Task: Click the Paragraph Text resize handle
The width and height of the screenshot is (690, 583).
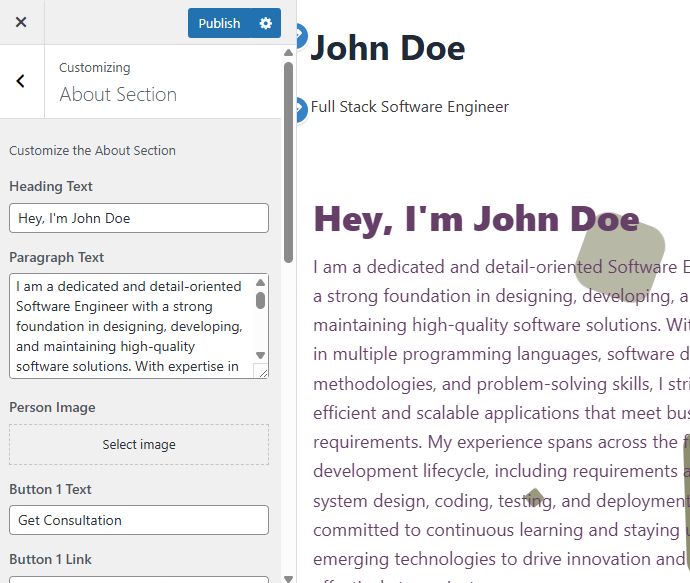Action: (262, 372)
